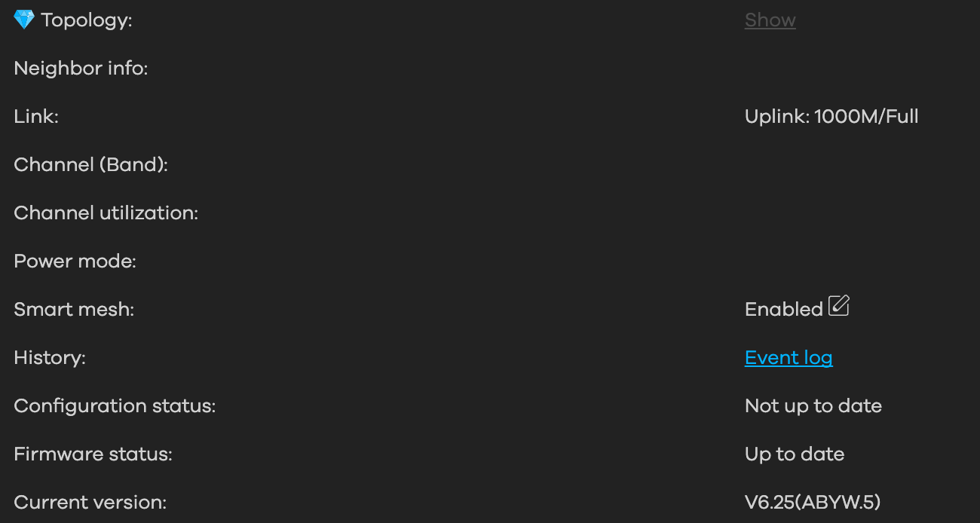Viewport: 980px width, 523px height.
Task: Show the Topology view
Action: [x=770, y=20]
